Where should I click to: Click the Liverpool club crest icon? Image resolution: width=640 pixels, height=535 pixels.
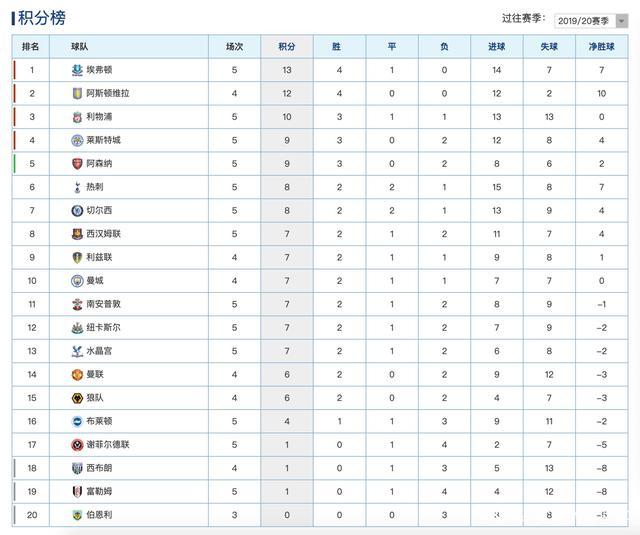pos(77,117)
